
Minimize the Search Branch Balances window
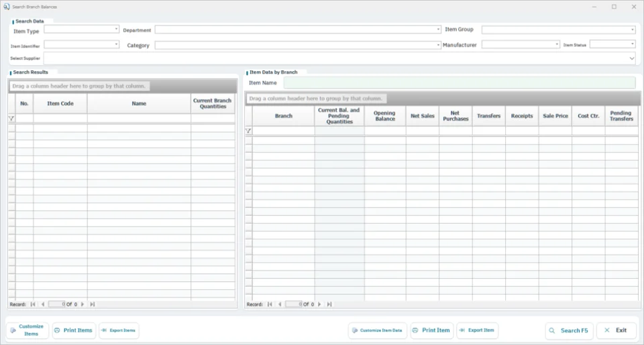[594, 7]
